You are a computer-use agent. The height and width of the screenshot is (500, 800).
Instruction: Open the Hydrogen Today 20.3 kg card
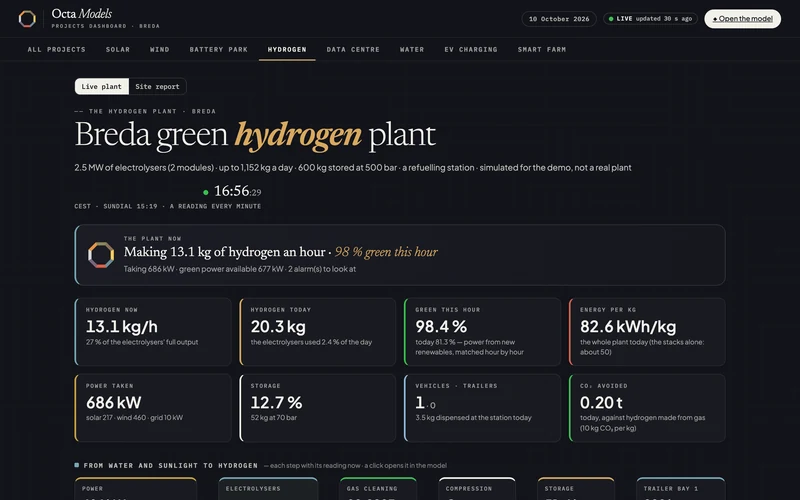[317, 332]
